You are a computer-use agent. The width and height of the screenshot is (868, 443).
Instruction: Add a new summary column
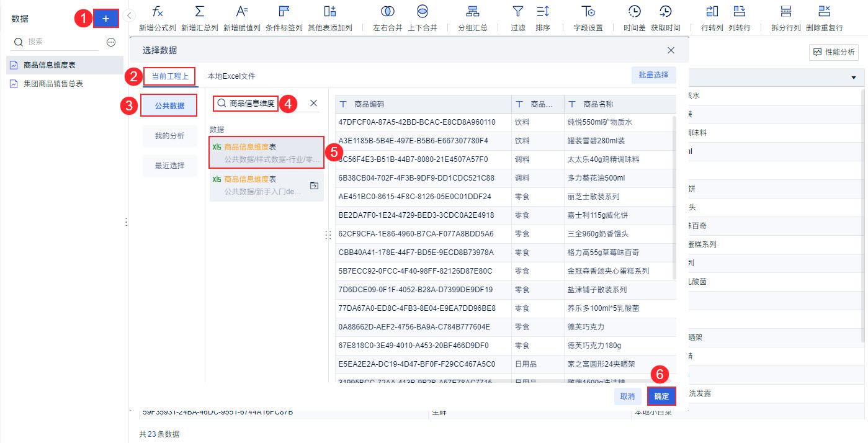coord(200,19)
